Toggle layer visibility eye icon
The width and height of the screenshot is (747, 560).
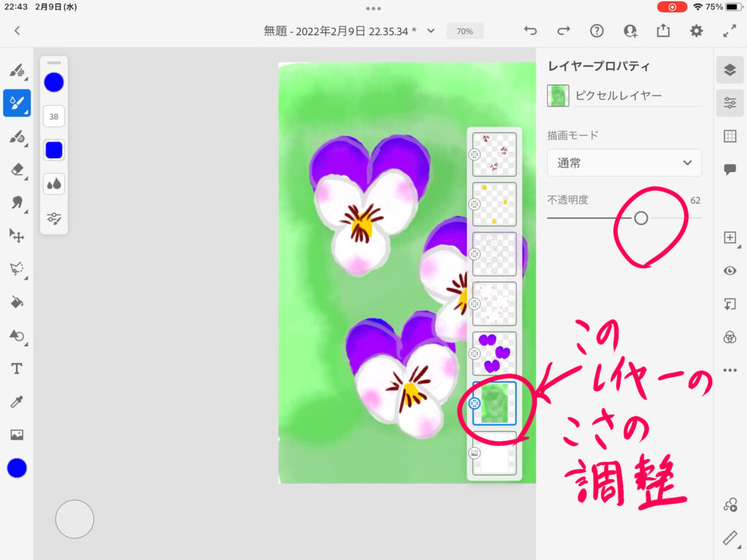coord(729,271)
